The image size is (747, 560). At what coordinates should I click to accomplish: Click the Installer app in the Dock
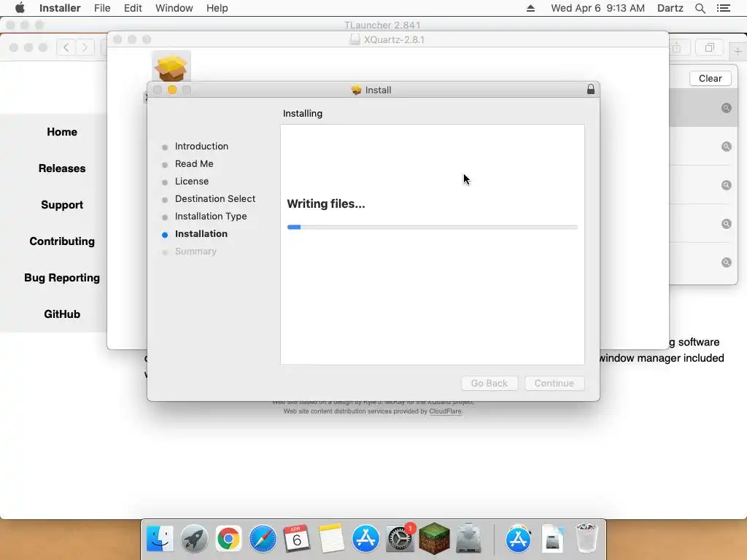468,539
